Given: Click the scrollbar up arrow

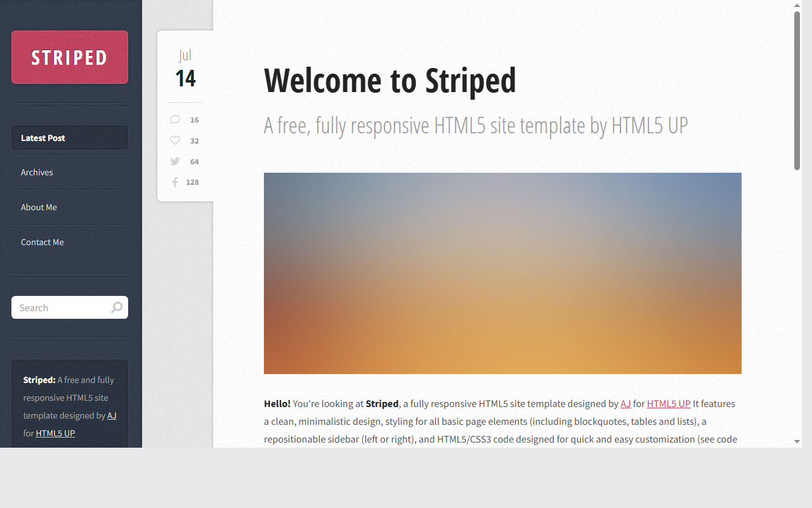Looking at the screenshot, I should [797, 5].
